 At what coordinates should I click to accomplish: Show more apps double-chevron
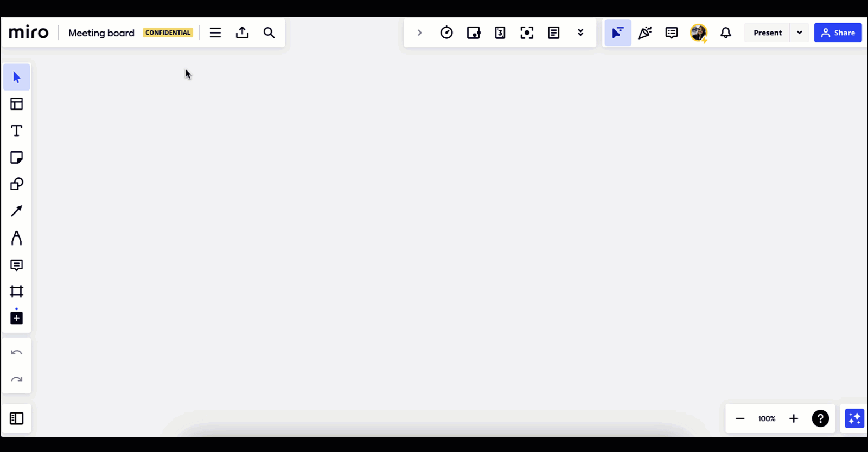tap(580, 33)
